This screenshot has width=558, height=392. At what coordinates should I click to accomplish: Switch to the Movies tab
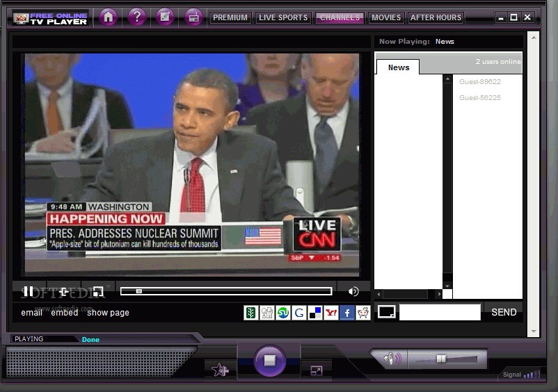point(385,17)
